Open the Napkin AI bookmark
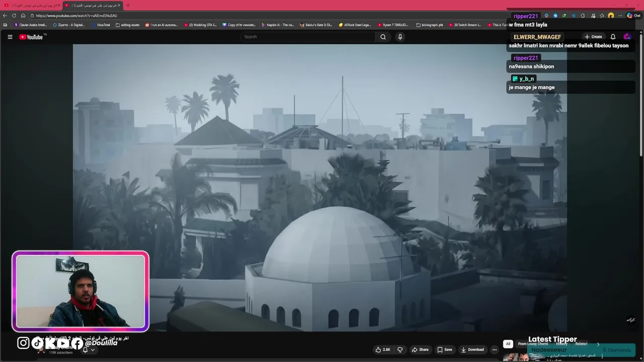Screen dimensions: 644x362 point(278,25)
